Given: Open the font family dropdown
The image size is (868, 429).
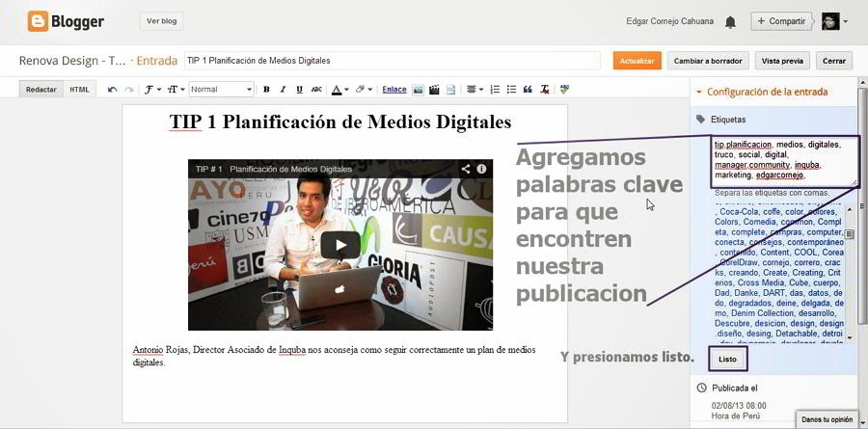Looking at the screenshot, I should click(x=152, y=89).
